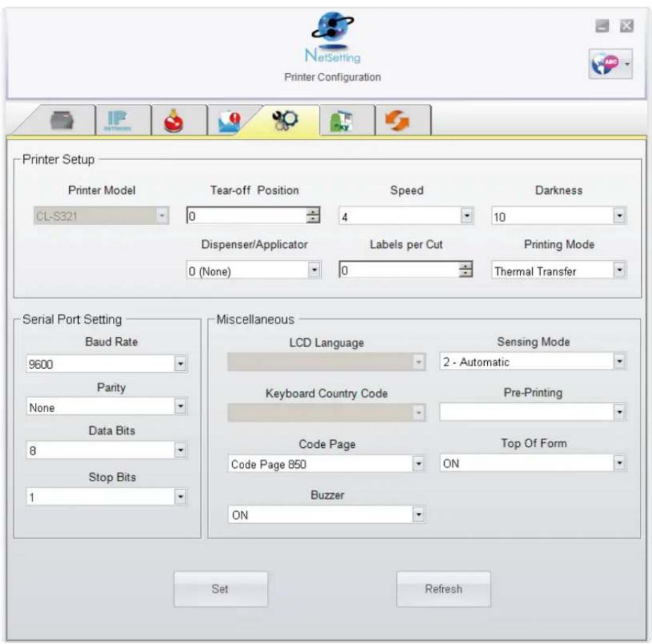Open the Dispenser/Applicator dropdown
The image size is (652, 644).
[x=315, y=270]
